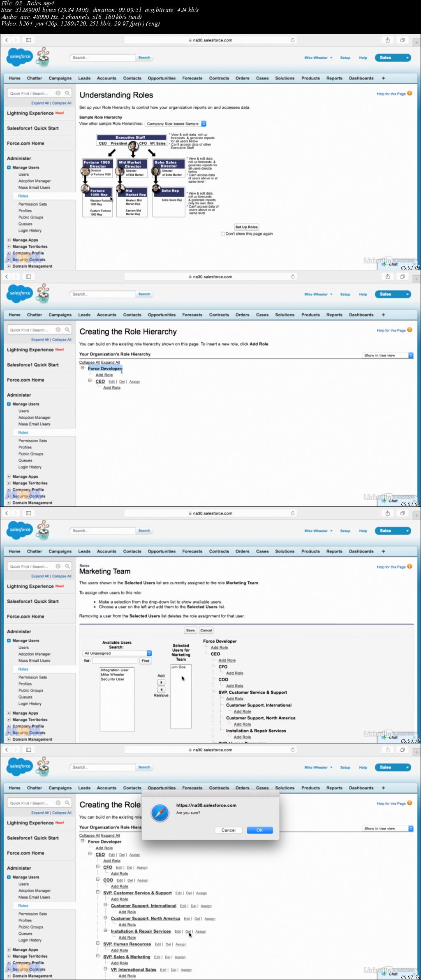
Task: Click Search button on Understanding Roles page header
Action: (x=144, y=58)
